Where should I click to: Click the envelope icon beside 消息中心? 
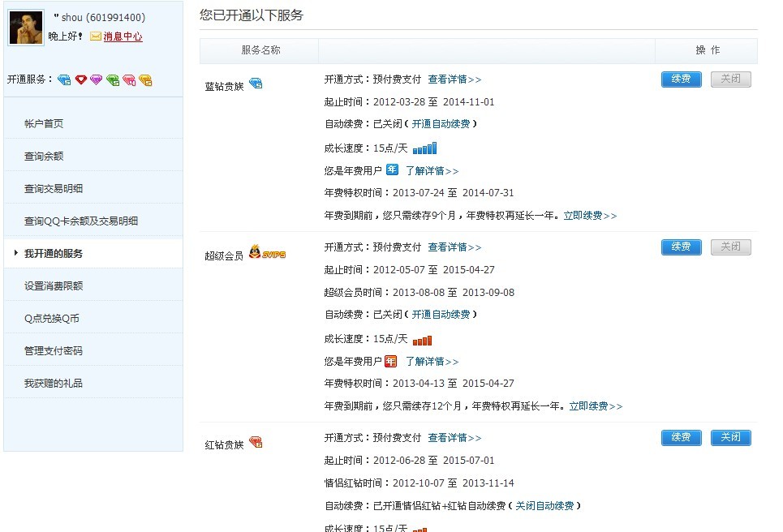[x=96, y=36]
